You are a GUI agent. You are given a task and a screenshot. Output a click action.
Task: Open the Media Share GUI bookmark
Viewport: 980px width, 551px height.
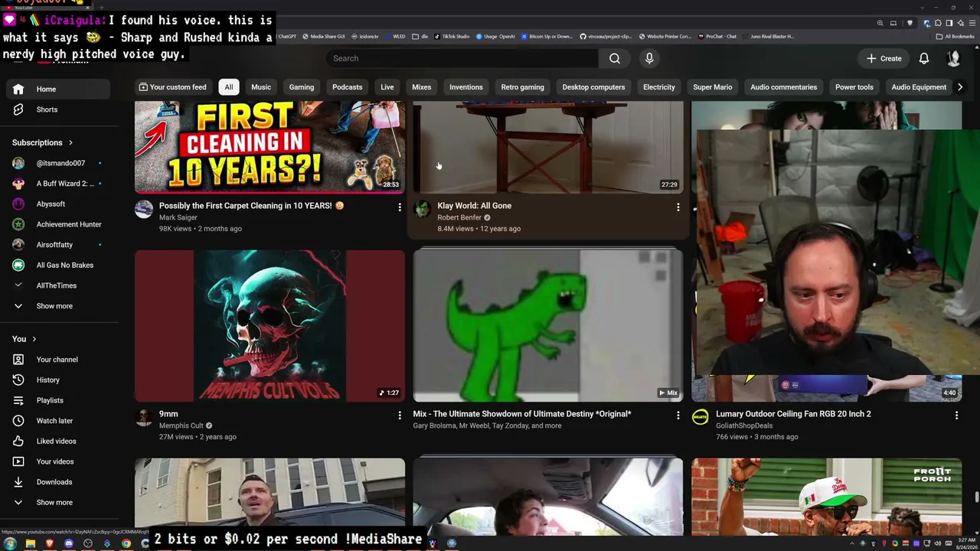323,36
